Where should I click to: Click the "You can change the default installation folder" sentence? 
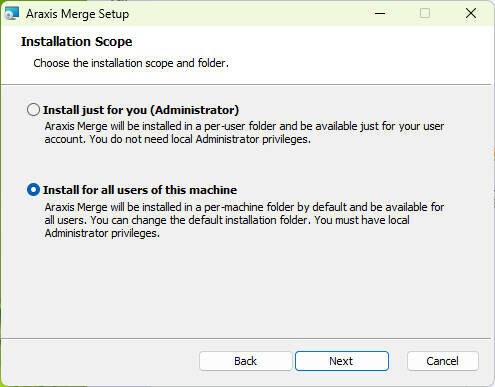[x=201, y=220]
